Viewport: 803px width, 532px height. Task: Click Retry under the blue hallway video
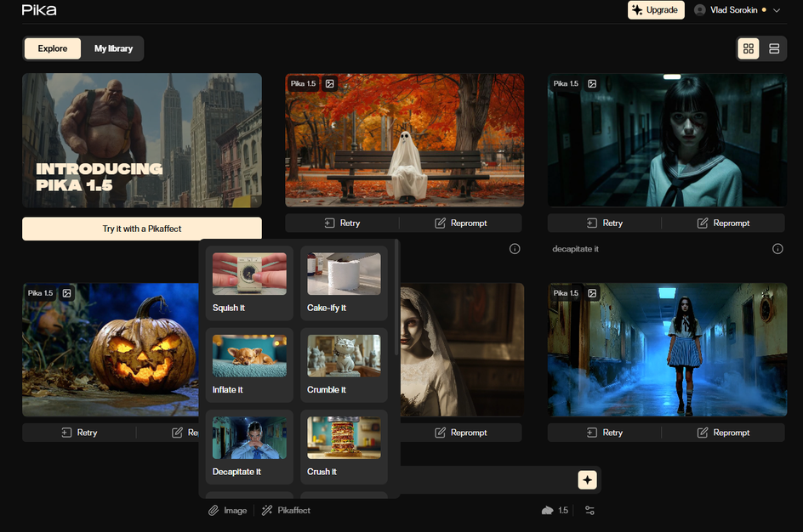pyautogui.click(x=605, y=433)
